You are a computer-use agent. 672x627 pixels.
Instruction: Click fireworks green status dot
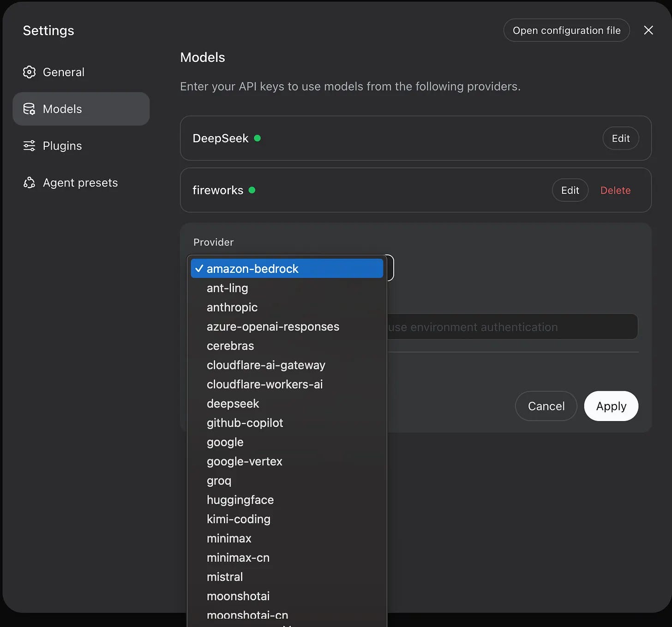coord(252,190)
